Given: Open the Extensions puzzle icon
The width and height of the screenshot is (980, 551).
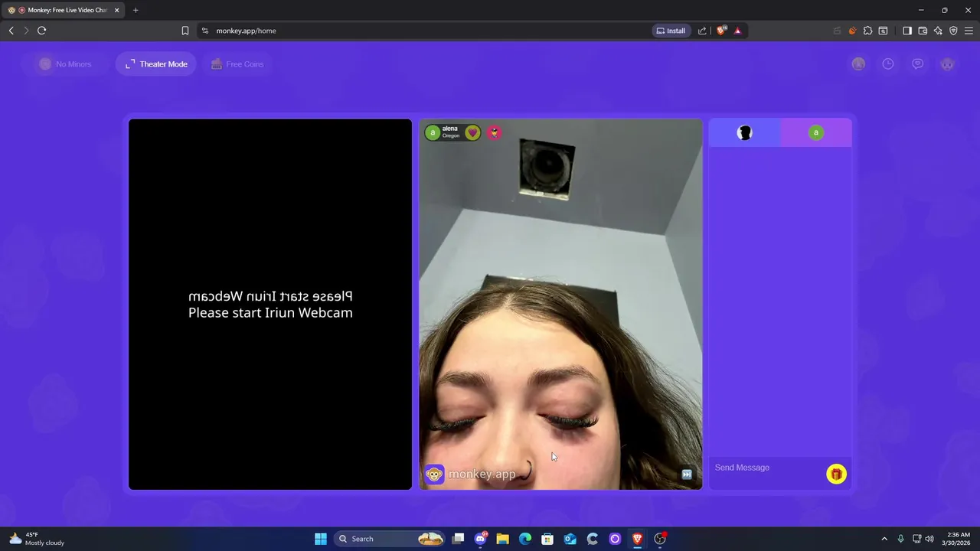Looking at the screenshot, I should [867, 31].
